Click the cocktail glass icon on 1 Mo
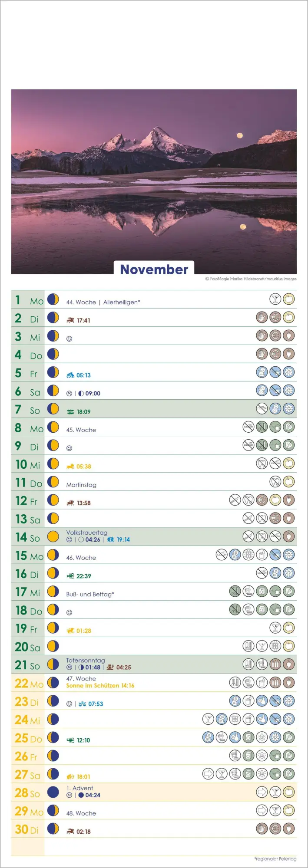 click(275, 299)
